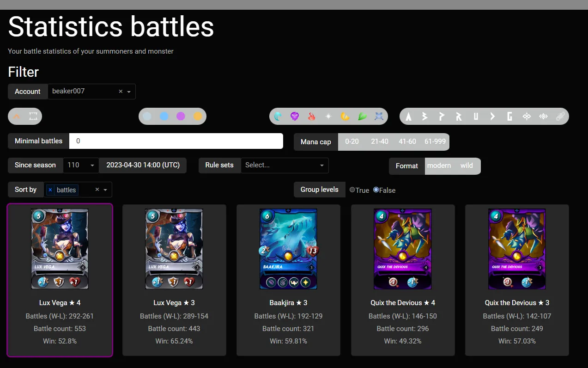
Task: Toggle the wild format filter
Action: tap(467, 166)
